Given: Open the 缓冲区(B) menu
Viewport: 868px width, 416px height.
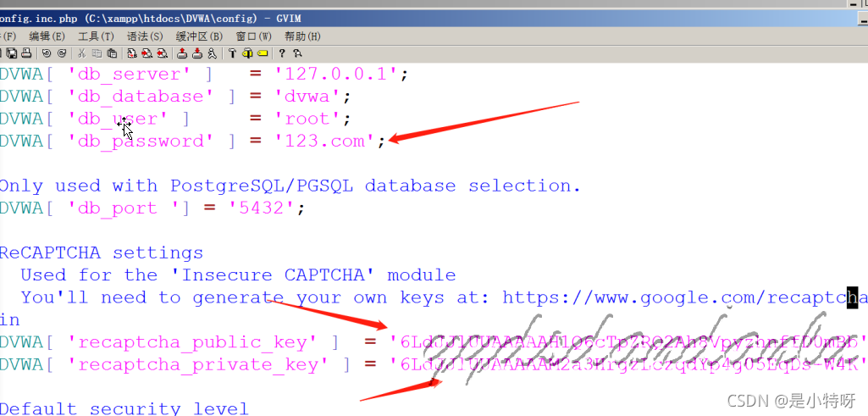Looking at the screenshot, I should tap(199, 36).
